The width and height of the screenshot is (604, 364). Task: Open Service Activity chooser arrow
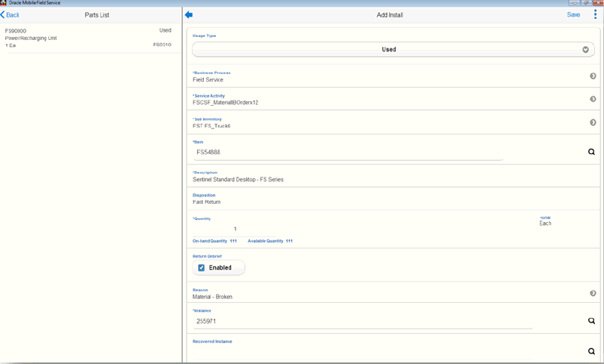click(593, 99)
